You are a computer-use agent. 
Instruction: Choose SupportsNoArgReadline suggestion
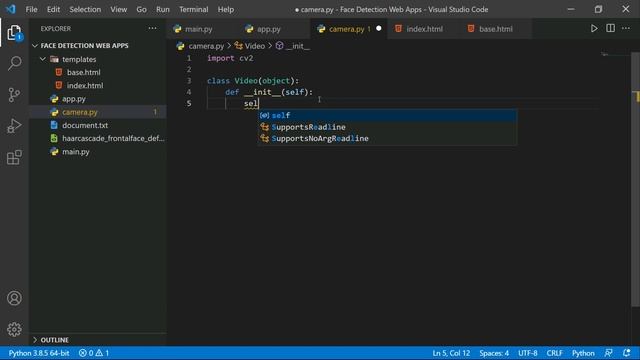pyautogui.click(x=387, y=138)
